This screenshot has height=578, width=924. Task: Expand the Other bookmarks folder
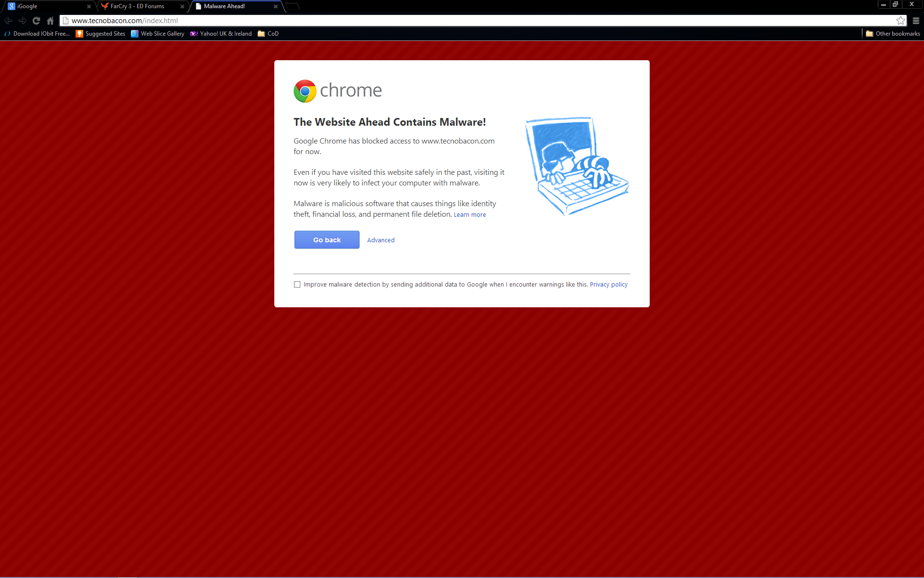click(893, 34)
